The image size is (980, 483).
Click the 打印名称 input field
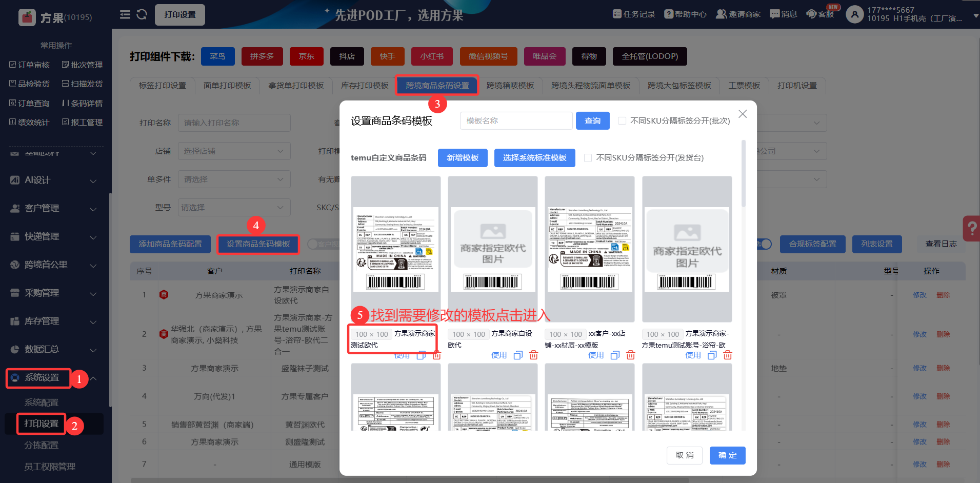[234, 123]
